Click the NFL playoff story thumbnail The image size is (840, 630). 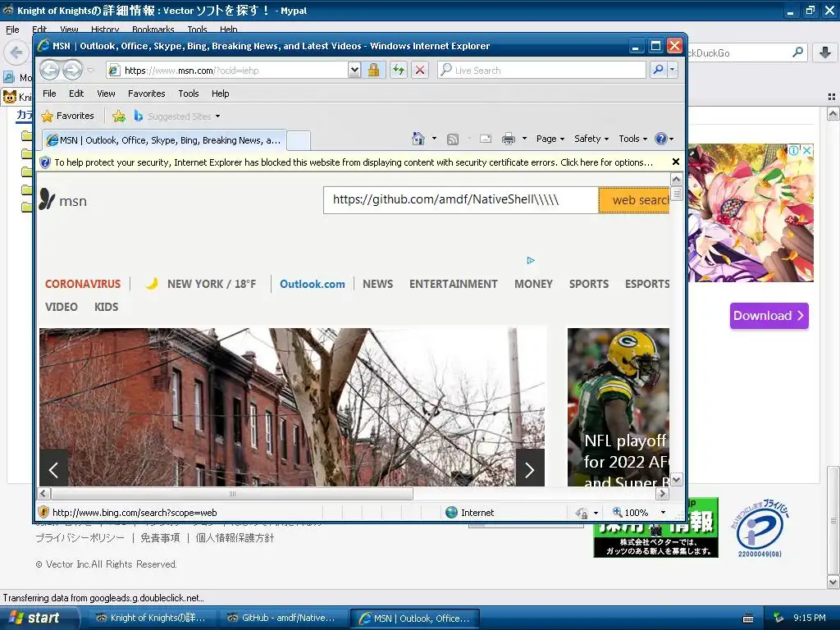tap(619, 407)
